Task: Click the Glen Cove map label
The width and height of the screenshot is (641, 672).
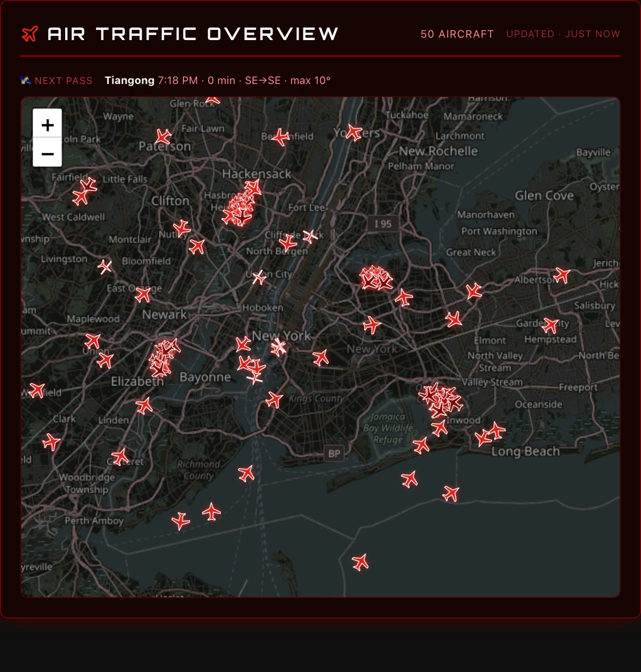Action: 544,196
